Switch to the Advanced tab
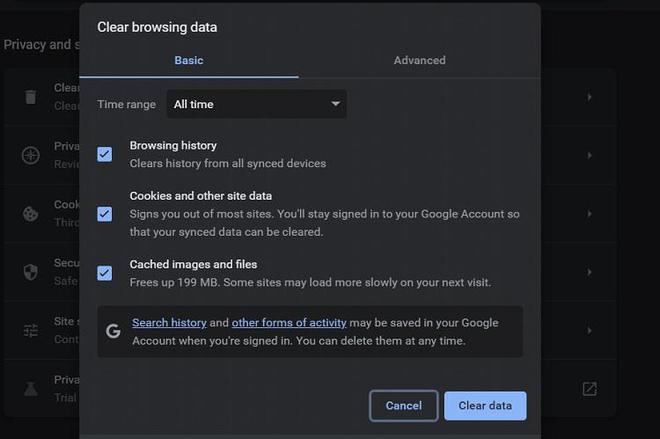The width and height of the screenshot is (660, 439). click(419, 60)
